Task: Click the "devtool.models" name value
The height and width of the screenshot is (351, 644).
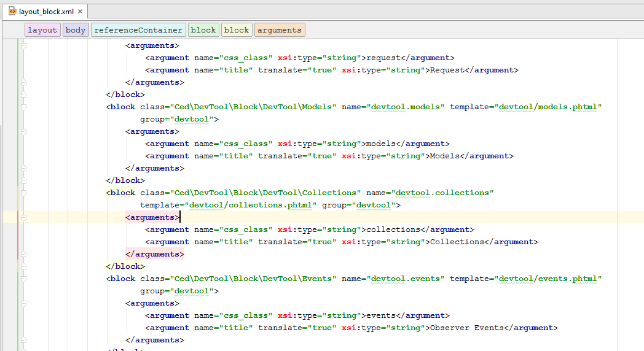Action: 406,107
